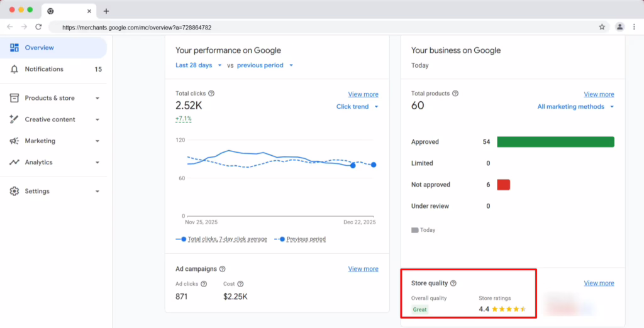Click the Creative content brush icon
The image size is (644, 328).
tap(14, 119)
